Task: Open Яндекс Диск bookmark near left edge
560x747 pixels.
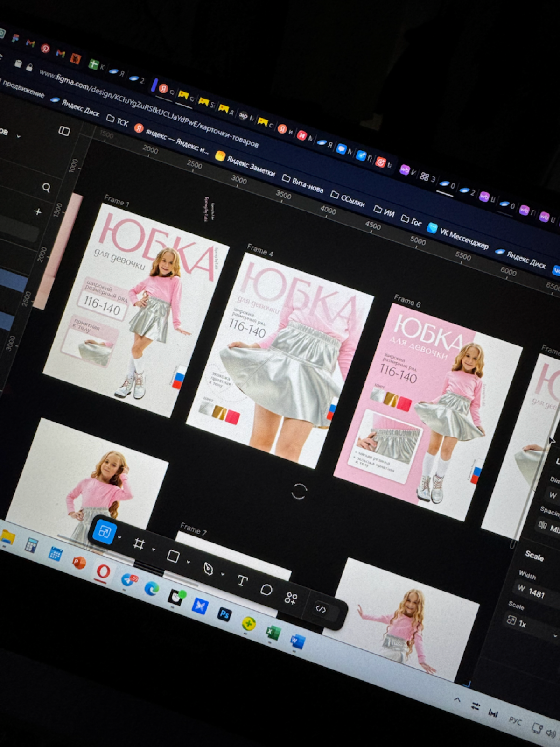Action: [x=75, y=107]
